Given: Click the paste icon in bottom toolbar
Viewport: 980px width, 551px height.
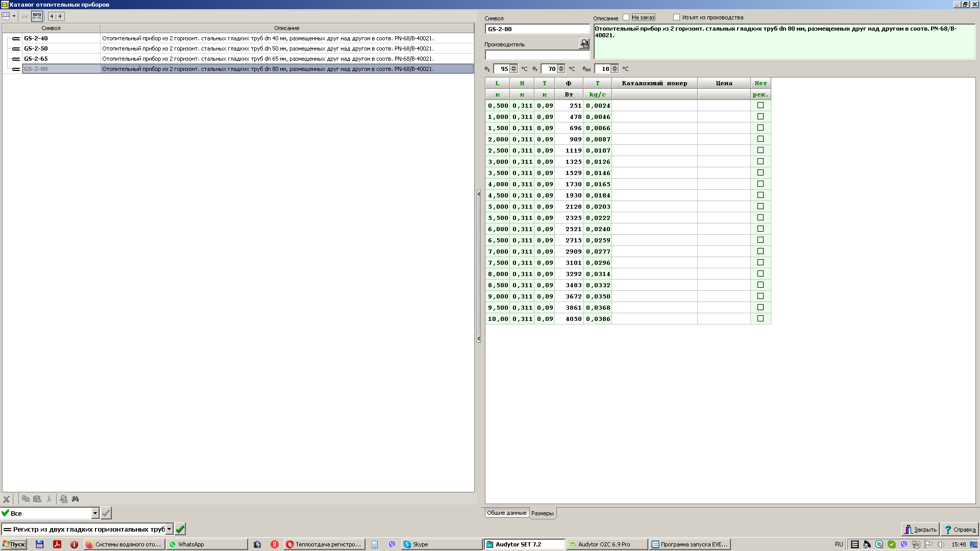Looking at the screenshot, I should (37, 499).
